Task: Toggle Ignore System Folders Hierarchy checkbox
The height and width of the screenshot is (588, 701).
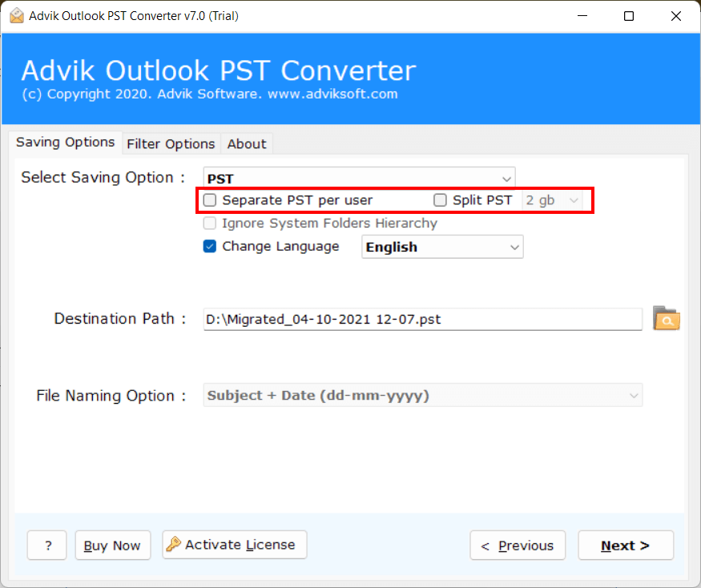Action: click(210, 223)
